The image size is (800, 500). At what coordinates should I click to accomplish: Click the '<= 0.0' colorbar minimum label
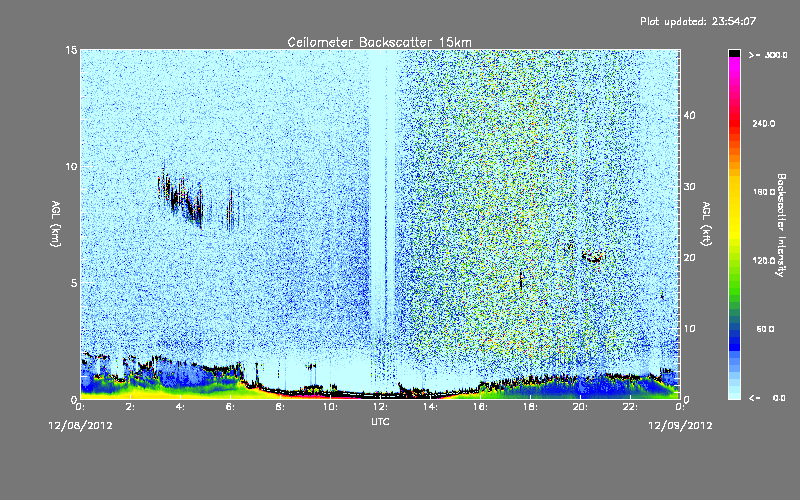tap(768, 397)
